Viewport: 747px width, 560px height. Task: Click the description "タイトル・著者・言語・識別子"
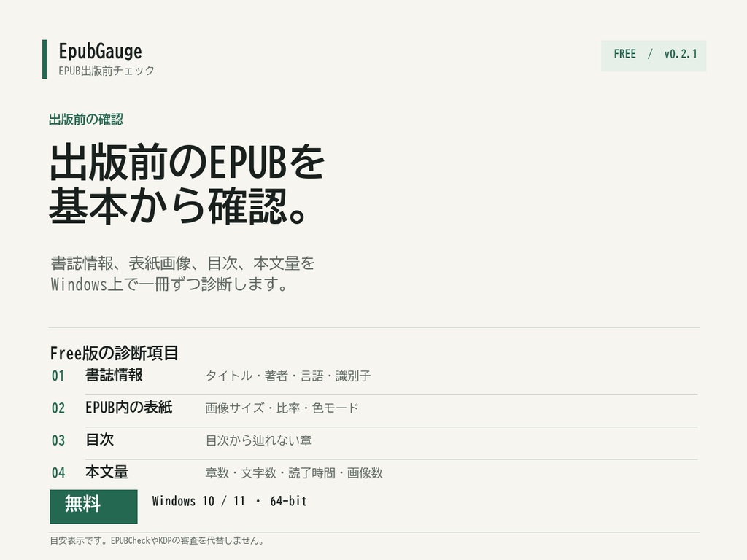(x=287, y=376)
